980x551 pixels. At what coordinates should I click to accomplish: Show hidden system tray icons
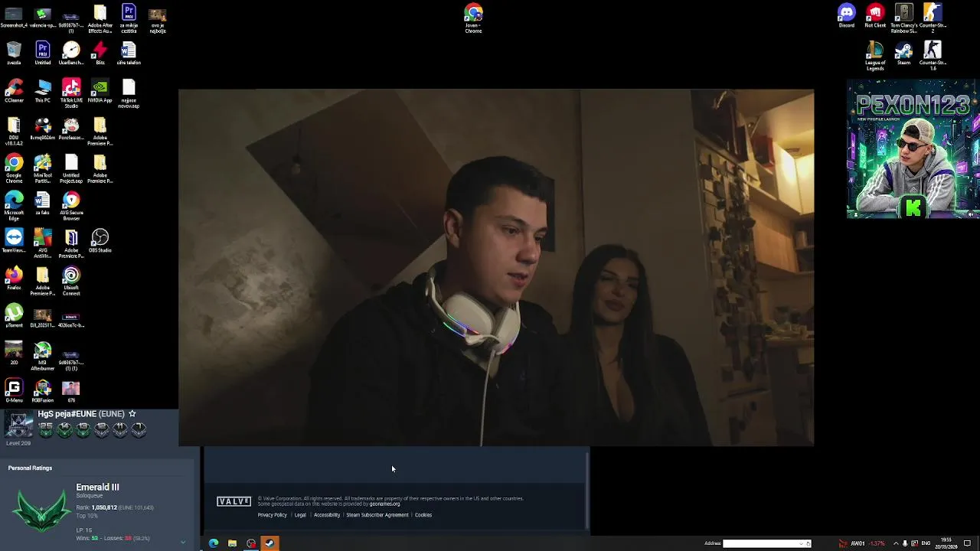point(896,543)
